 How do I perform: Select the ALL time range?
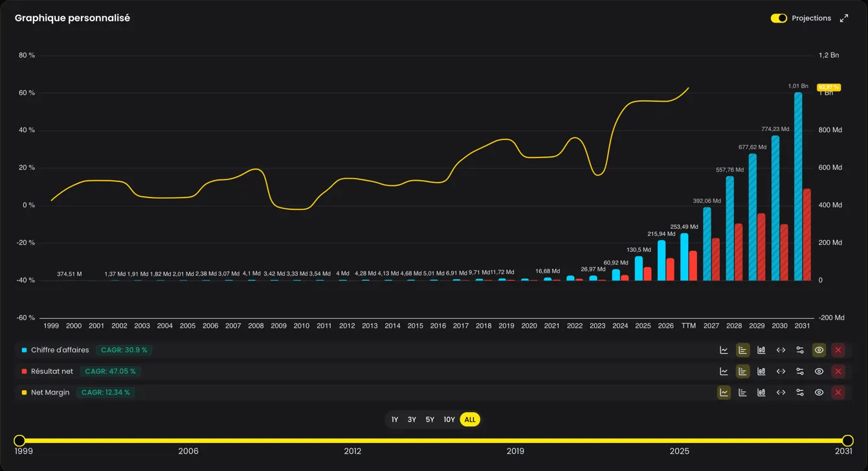(470, 420)
